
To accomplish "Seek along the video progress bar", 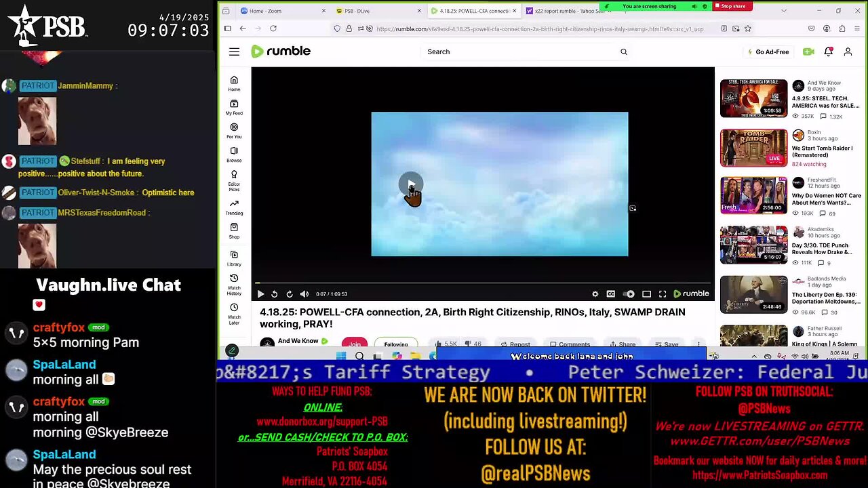I will tap(483, 283).
